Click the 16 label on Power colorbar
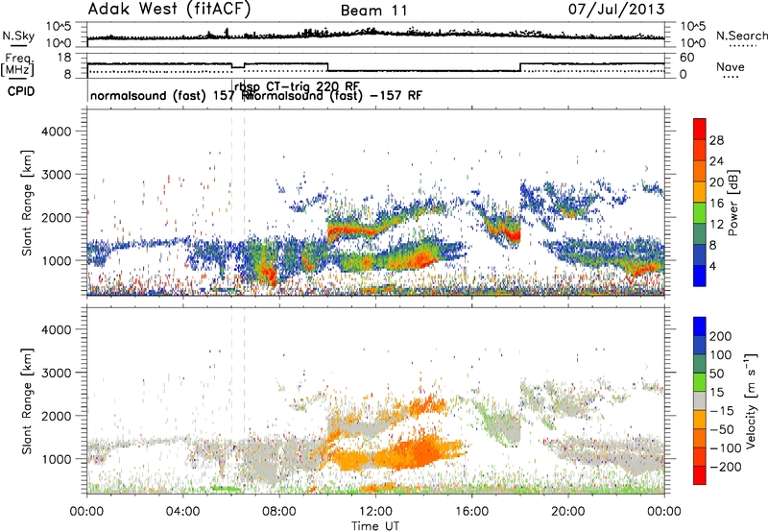 coord(716,204)
